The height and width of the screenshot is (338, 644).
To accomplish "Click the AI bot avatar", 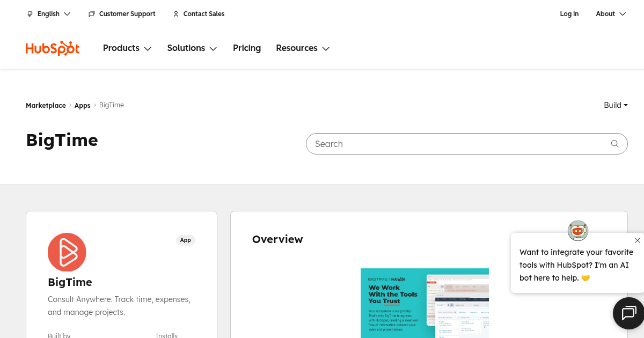I will 578,231.
